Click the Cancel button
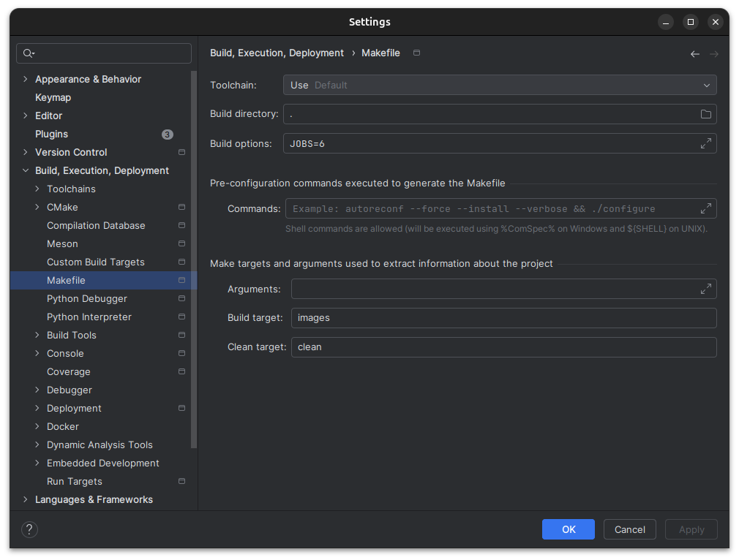The image size is (739, 560). pos(630,529)
